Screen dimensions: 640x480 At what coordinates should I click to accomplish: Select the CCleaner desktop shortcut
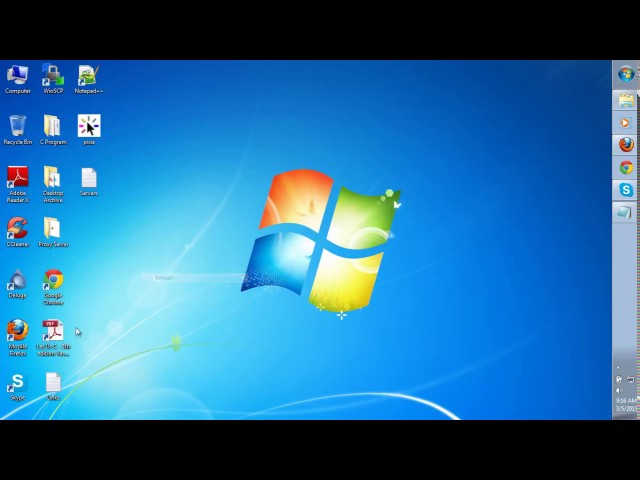point(18,232)
